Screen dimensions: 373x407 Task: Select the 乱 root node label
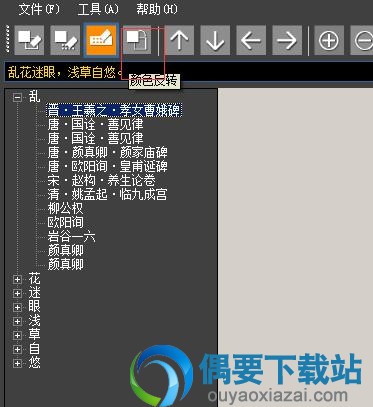34,97
